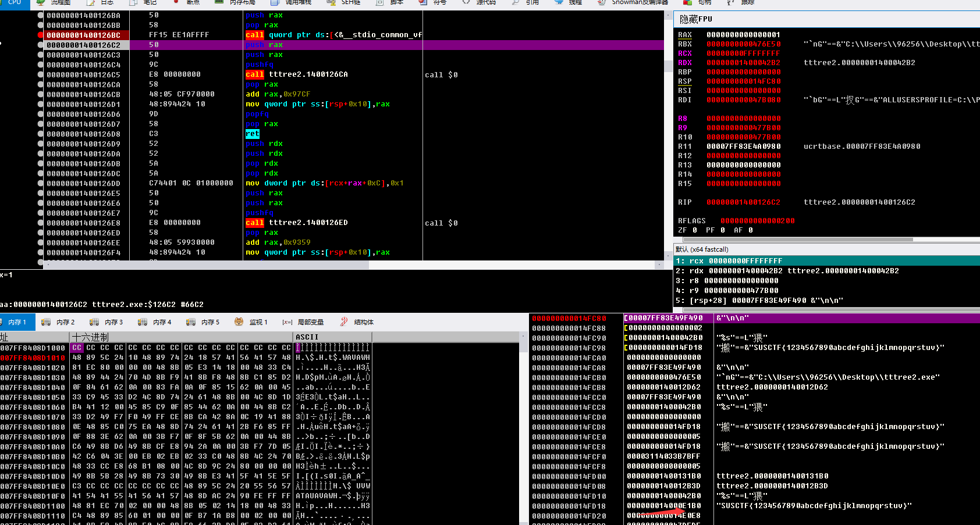Open the 结构体 struct tab
The height and width of the screenshot is (525, 980).
pos(357,322)
